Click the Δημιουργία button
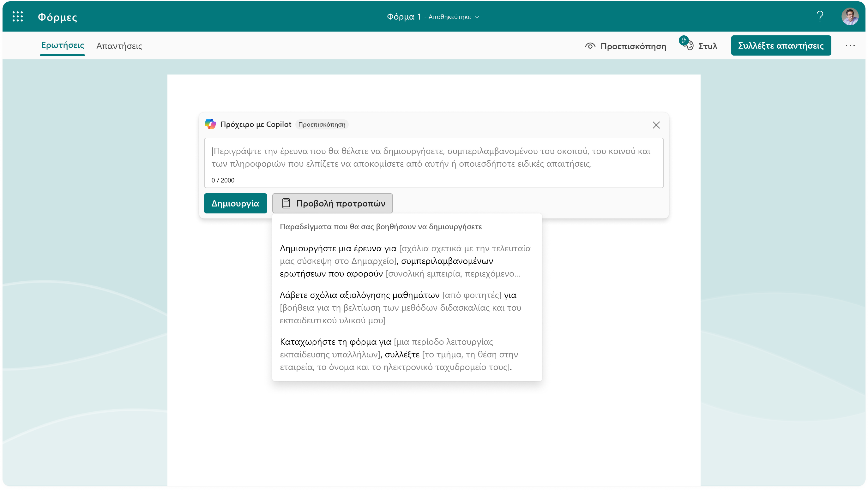Screen dimensions: 868x490 coord(235,203)
